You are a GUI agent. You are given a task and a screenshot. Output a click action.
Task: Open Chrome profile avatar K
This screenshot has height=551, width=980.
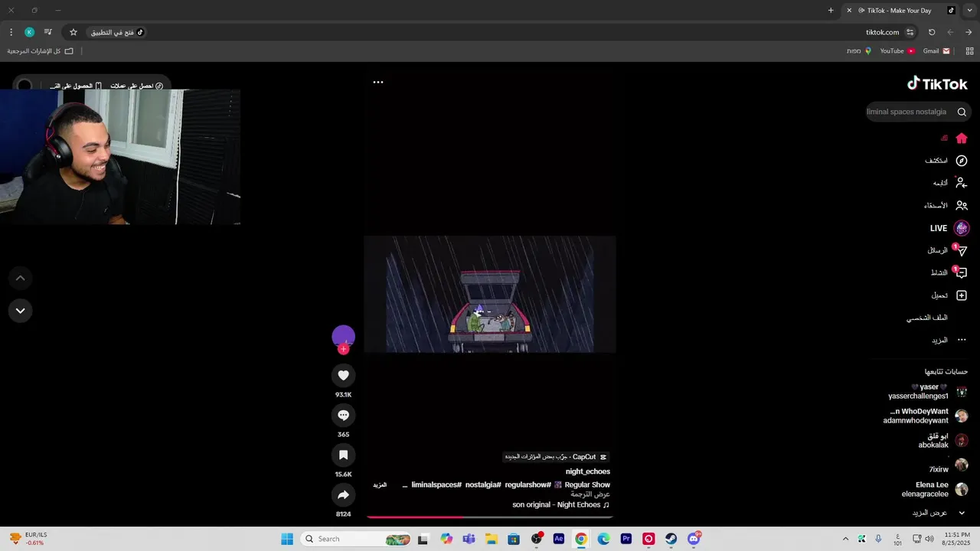tap(29, 32)
